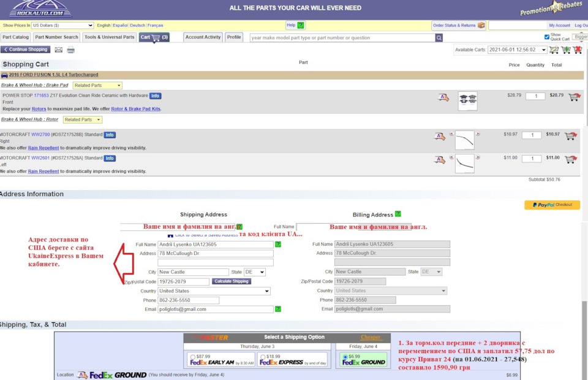The image size is (588, 380).
Task: Open billing address Country dropdown
Action: click(391, 291)
